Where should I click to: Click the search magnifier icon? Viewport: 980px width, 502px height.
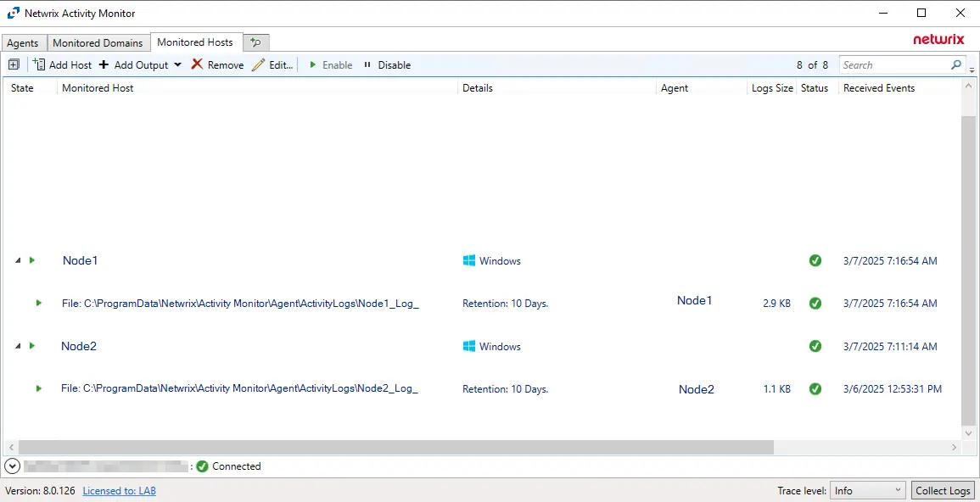[x=956, y=64]
